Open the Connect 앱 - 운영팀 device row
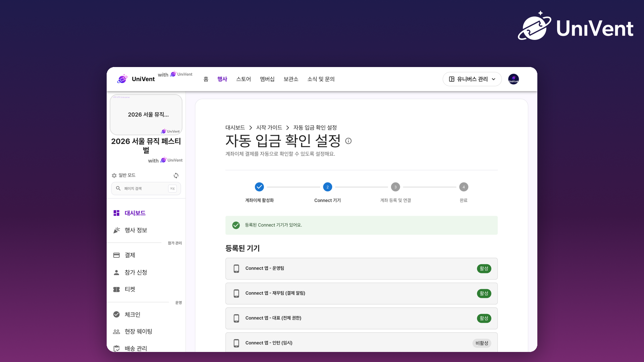The image size is (644, 362). 361,268
